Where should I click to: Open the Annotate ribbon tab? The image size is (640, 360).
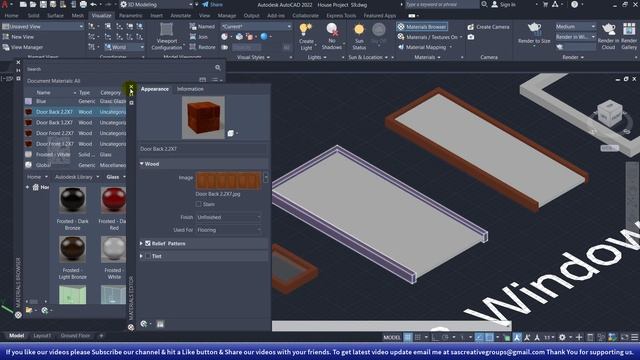tap(180, 16)
